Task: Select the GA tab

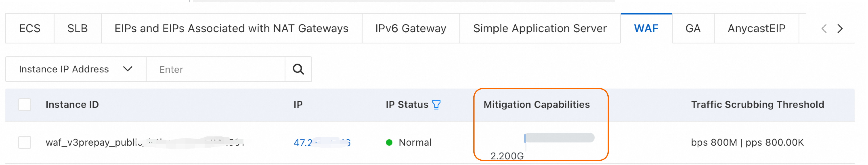Action: [x=693, y=29]
